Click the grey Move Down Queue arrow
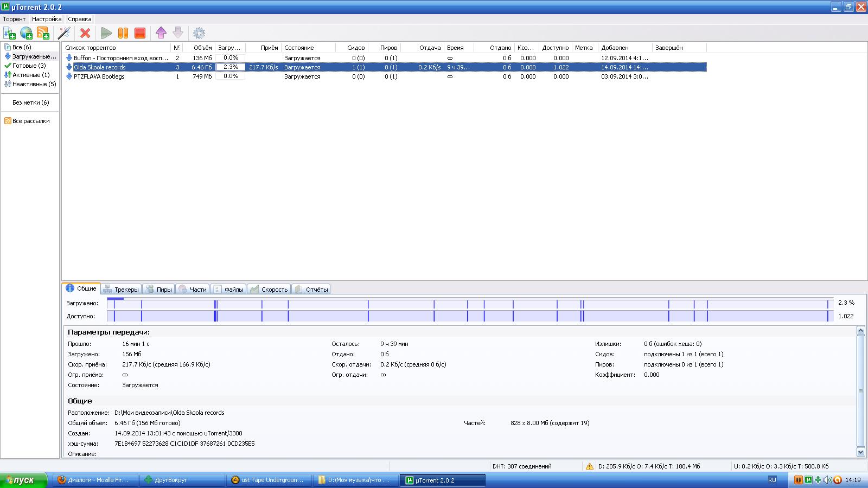868x488 pixels. click(178, 33)
